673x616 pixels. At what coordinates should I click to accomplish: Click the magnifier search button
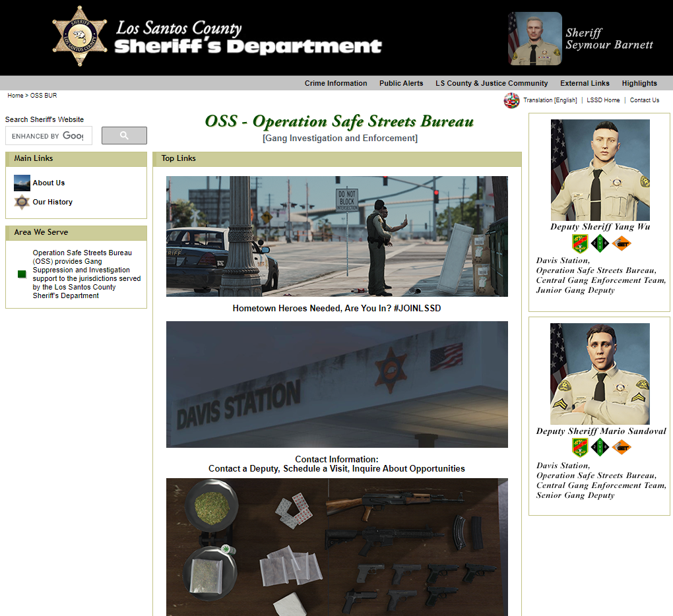click(x=124, y=136)
